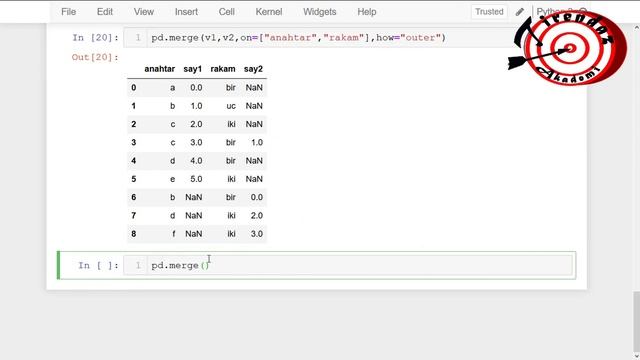
Task: Click row index 3 in output table
Action: pyautogui.click(x=133, y=142)
